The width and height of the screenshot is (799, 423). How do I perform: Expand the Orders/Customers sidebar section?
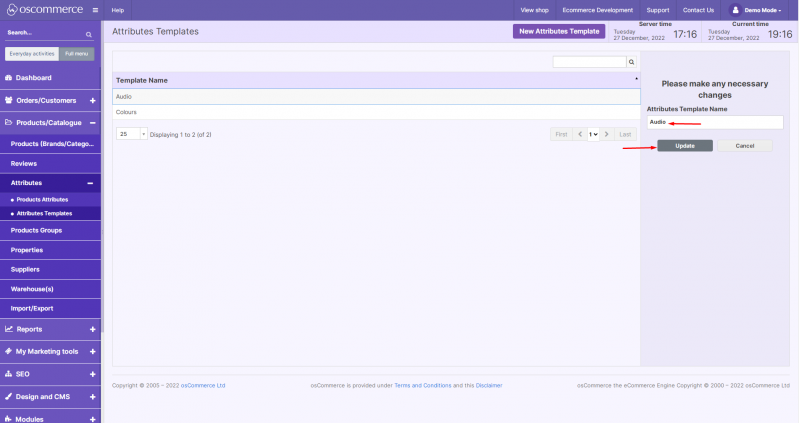tap(92, 100)
